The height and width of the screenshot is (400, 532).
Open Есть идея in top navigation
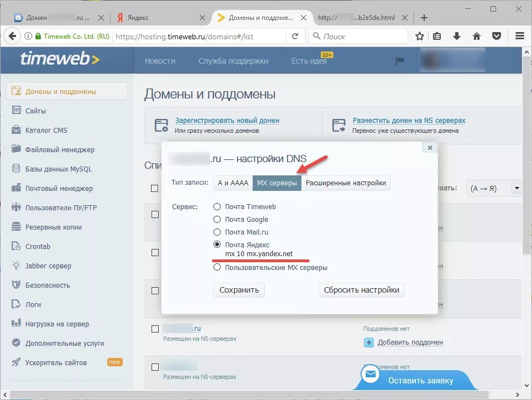[x=309, y=61]
